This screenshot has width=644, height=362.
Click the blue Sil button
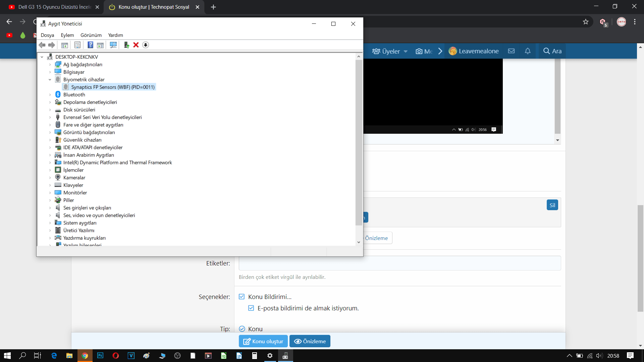pos(552,205)
